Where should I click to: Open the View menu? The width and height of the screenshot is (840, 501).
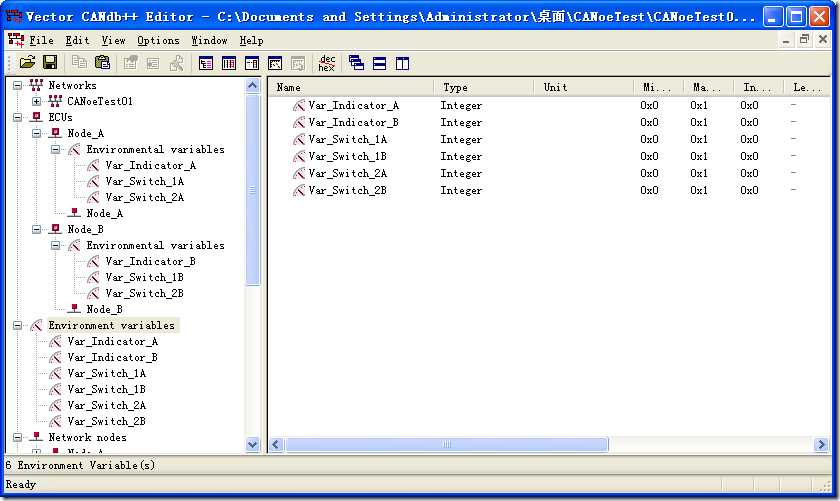(114, 40)
